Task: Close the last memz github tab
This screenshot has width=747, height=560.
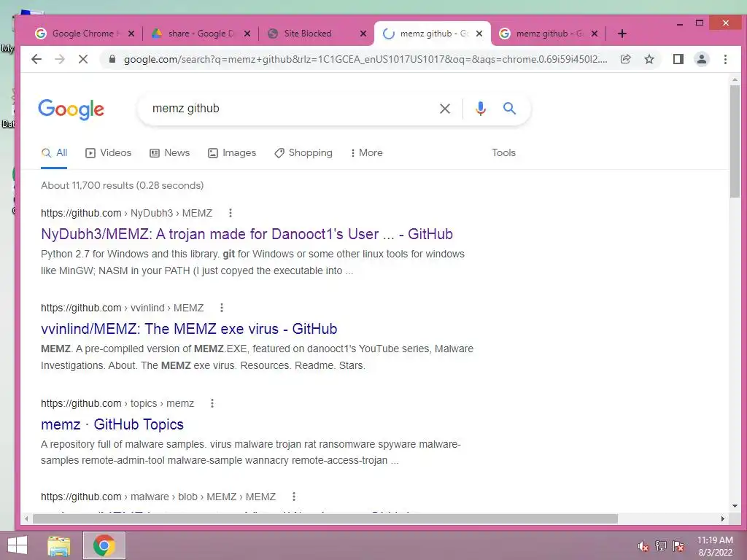Action: [x=595, y=34]
